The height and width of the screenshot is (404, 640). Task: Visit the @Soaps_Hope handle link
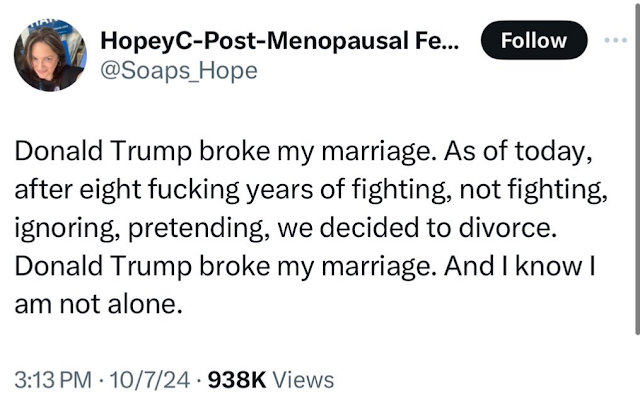[x=178, y=70]
